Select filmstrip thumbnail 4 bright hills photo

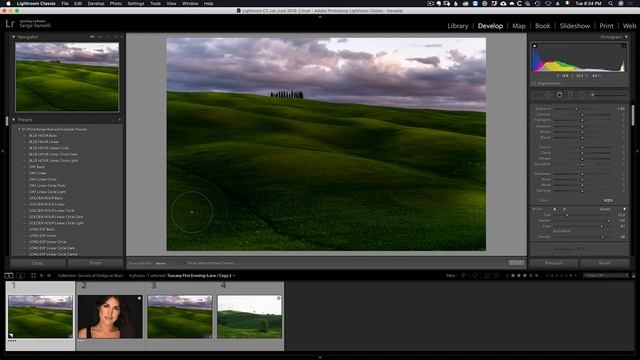click(249, 317)
